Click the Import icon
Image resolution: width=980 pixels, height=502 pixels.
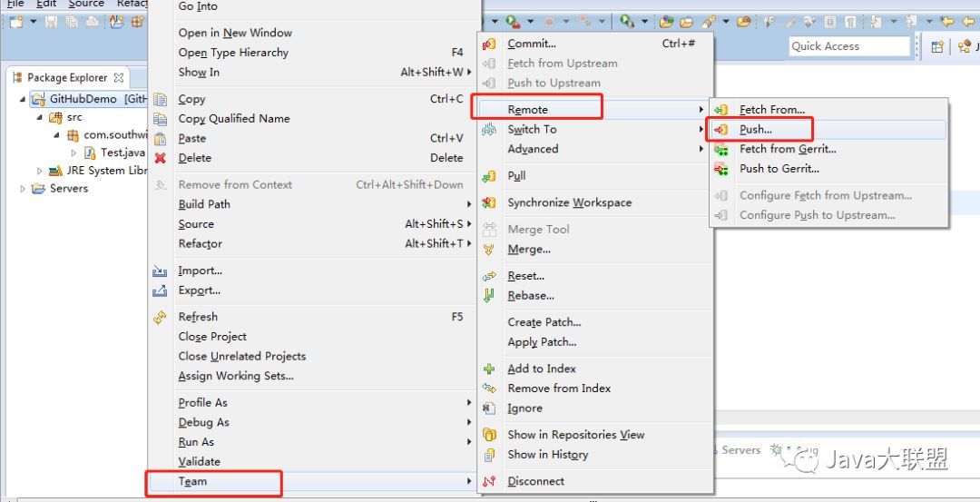[x=160, y=271]
